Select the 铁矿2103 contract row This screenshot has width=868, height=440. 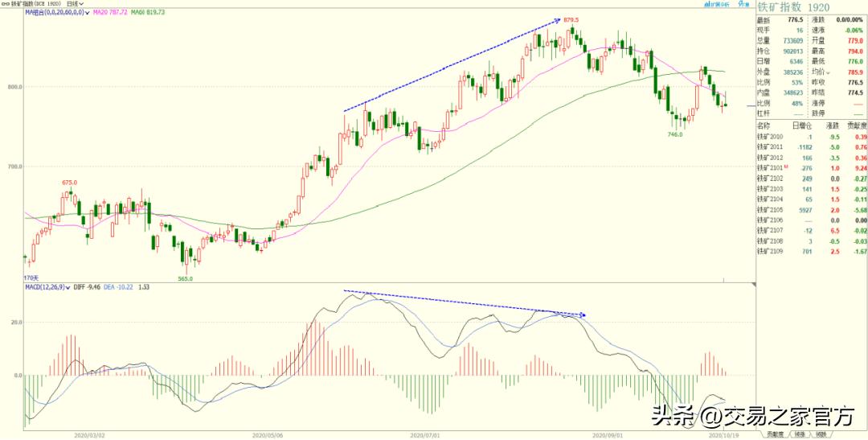point(812,189)
